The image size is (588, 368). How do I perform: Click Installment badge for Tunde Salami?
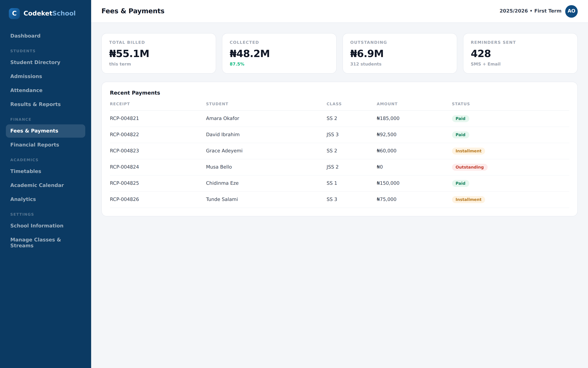tap(468, 200)
